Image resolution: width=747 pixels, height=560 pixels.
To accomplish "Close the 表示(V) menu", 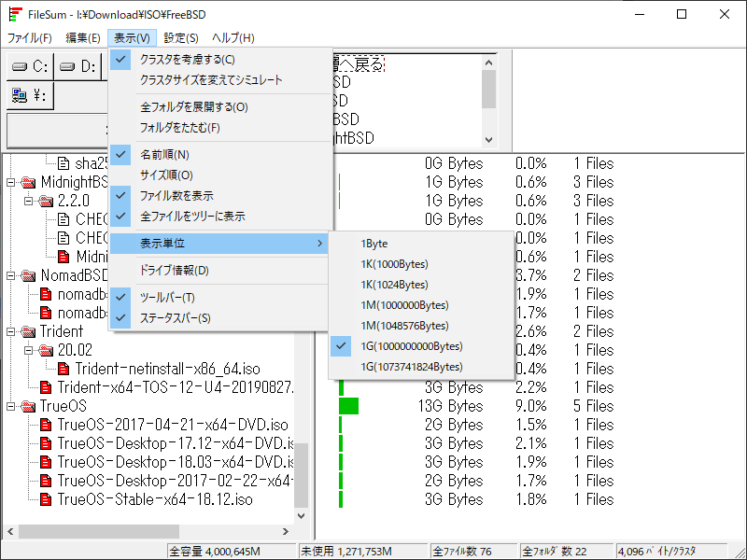I will (x=132, y=38).
